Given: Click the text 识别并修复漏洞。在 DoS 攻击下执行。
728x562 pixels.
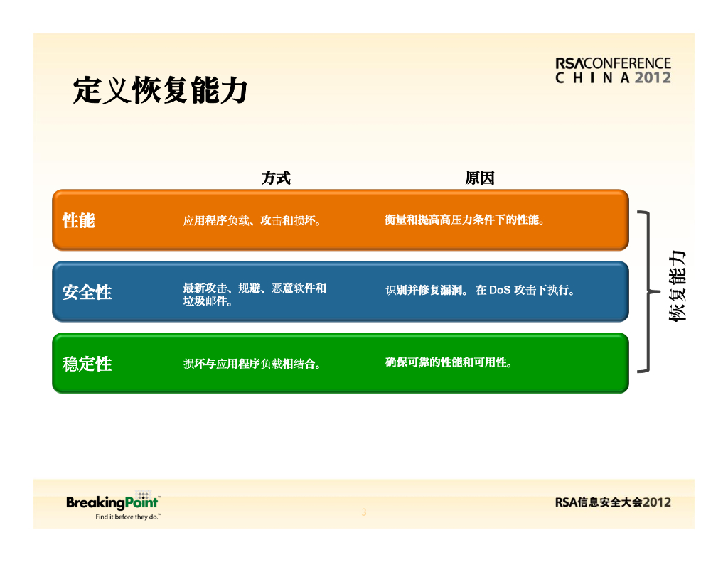Looking at the screenshot, I should tap(480, 290).
